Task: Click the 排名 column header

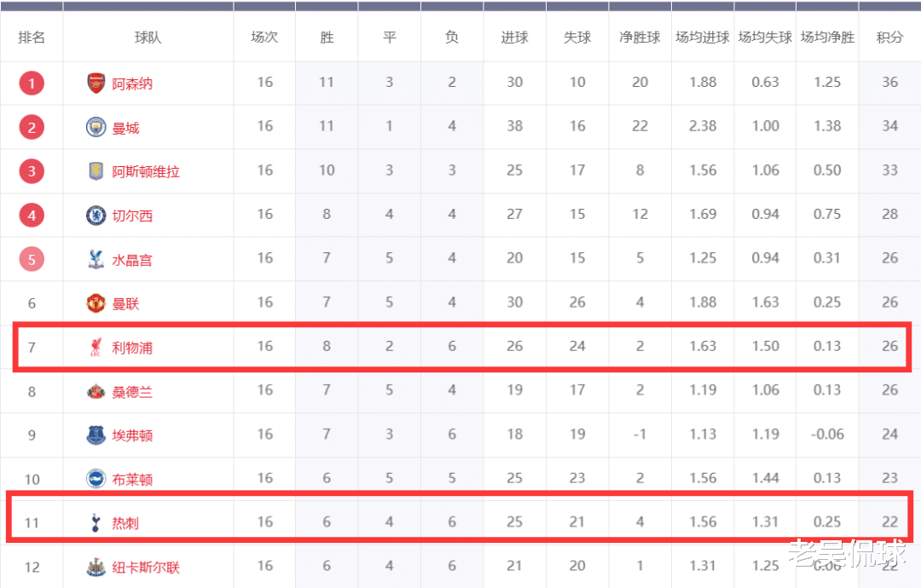Action: click(32, 37)
